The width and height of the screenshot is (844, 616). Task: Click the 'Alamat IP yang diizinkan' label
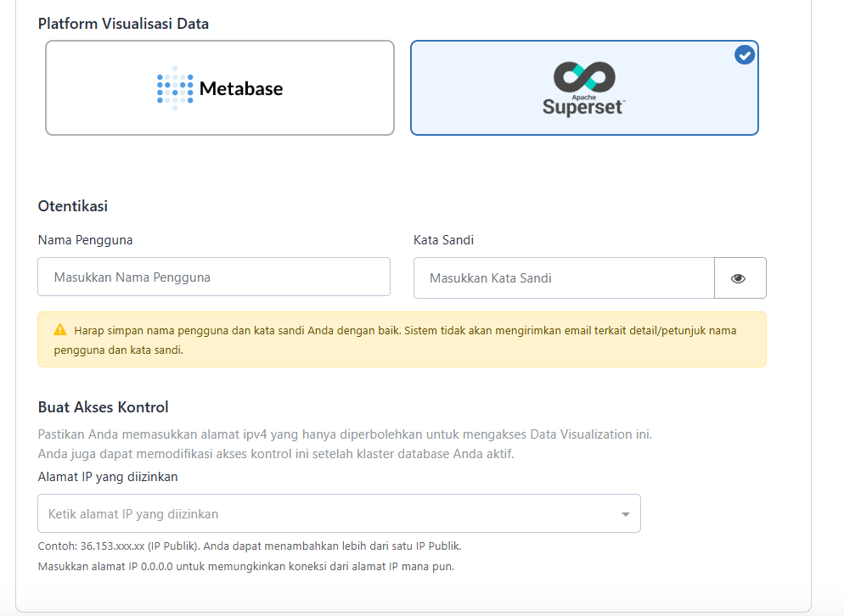[x=108, y=477]
